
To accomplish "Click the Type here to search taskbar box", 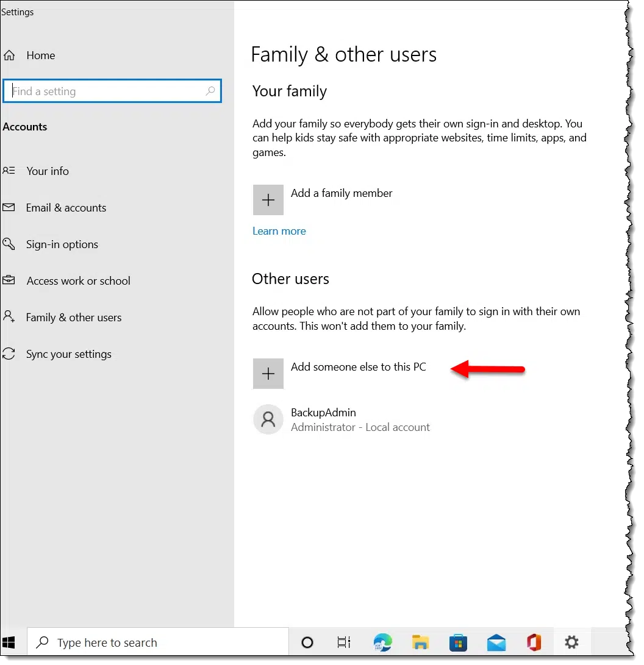I will [158, 642].
